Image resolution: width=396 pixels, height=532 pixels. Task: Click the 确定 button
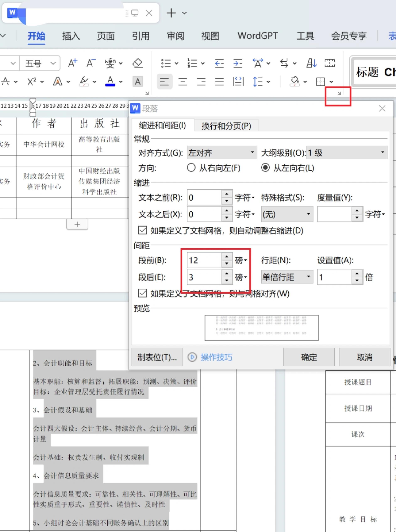309,357
